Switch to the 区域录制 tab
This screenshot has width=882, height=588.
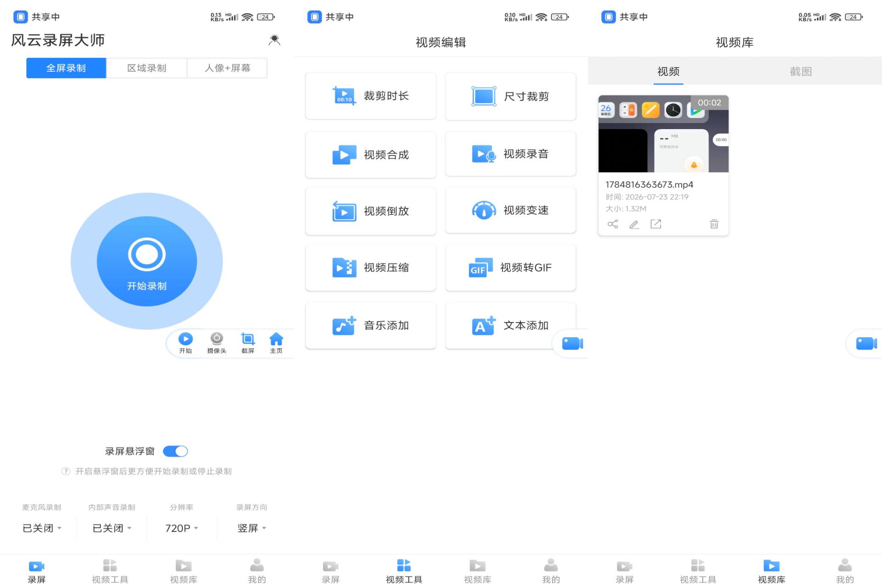[147, 68]
